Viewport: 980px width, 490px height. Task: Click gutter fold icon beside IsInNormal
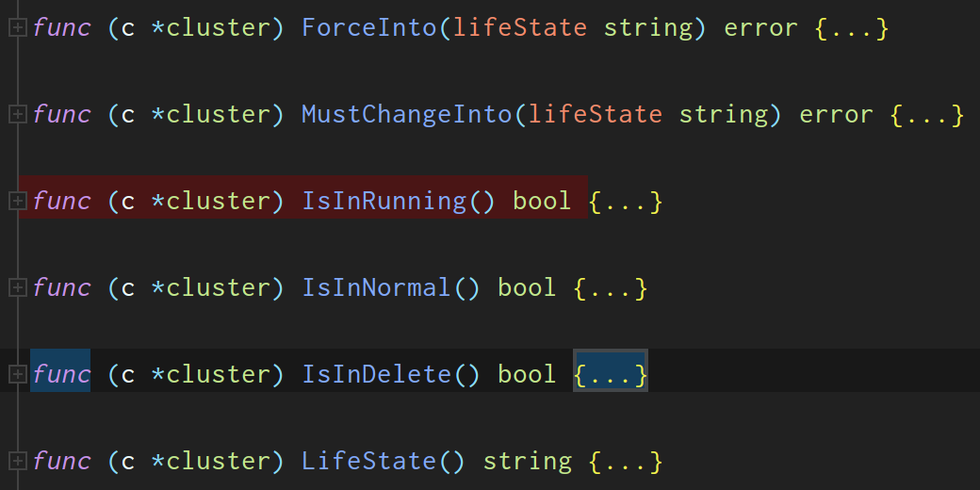point(17,288)
